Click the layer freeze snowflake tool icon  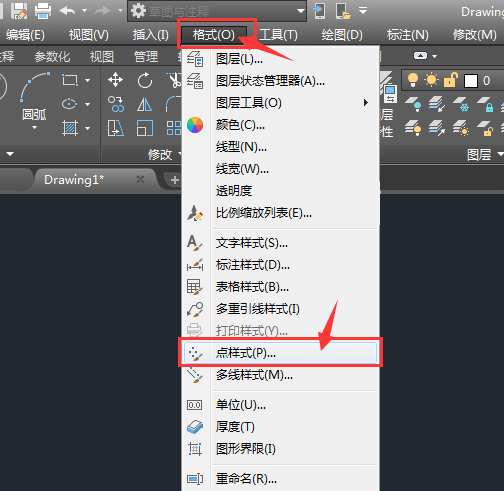pyautogui.click(x=461, y=104)
